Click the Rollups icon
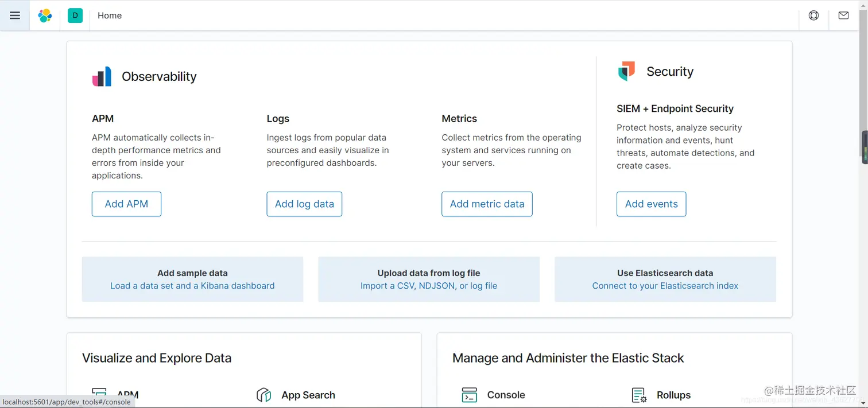 (x=639, y=395)
